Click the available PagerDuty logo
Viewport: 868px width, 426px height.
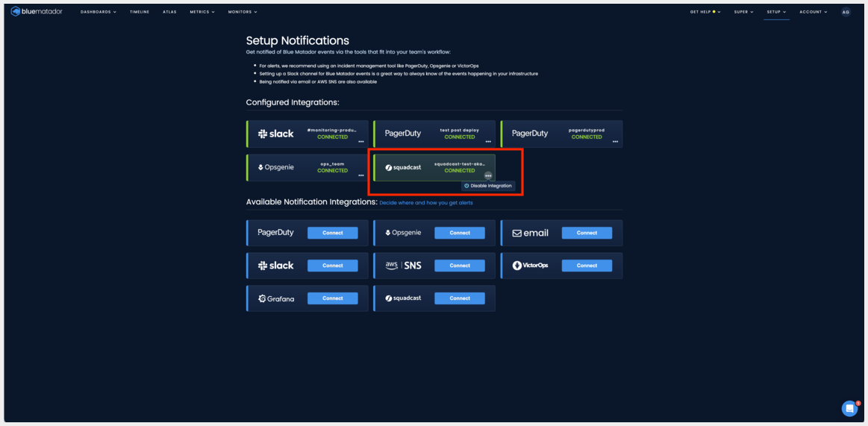(x=275, y=233)
